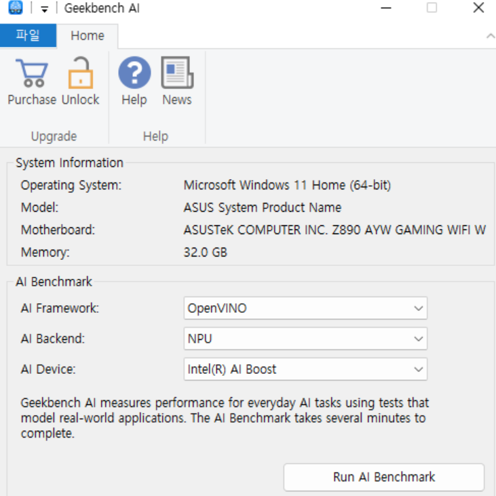This screenshot has height=496, width=496.
Task: Expand the AI Framework dropdown showing OpenVINO
Action: (305, 308)
